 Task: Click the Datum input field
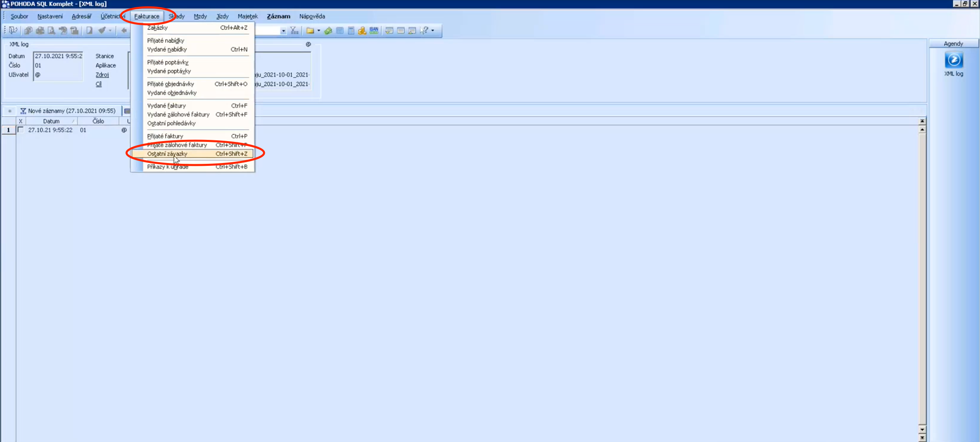[58, 56]
